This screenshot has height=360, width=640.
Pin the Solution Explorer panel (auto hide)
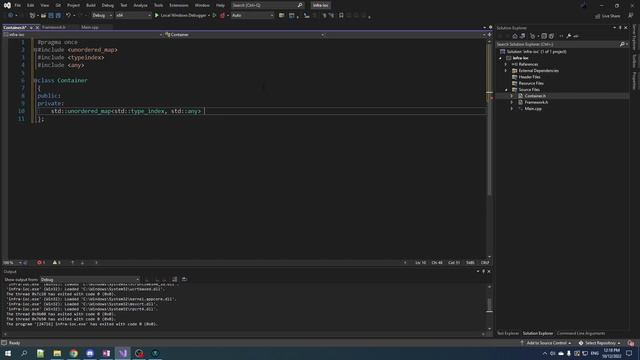[620, 28]
